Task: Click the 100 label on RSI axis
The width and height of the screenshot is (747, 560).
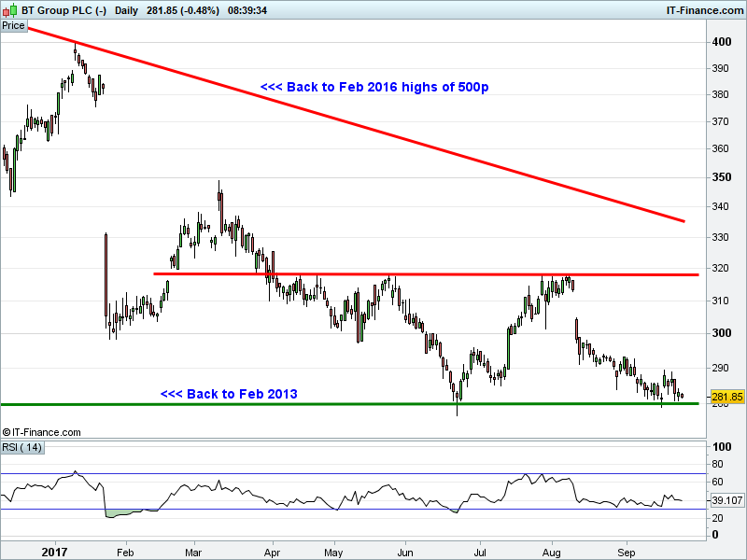Action: pos(722,447)
